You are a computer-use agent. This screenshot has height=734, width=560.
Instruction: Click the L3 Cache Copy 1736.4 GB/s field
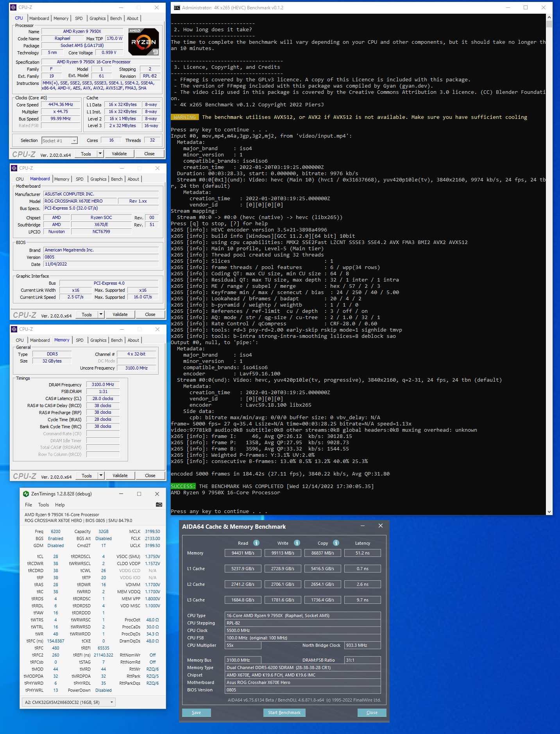(322, 600)
